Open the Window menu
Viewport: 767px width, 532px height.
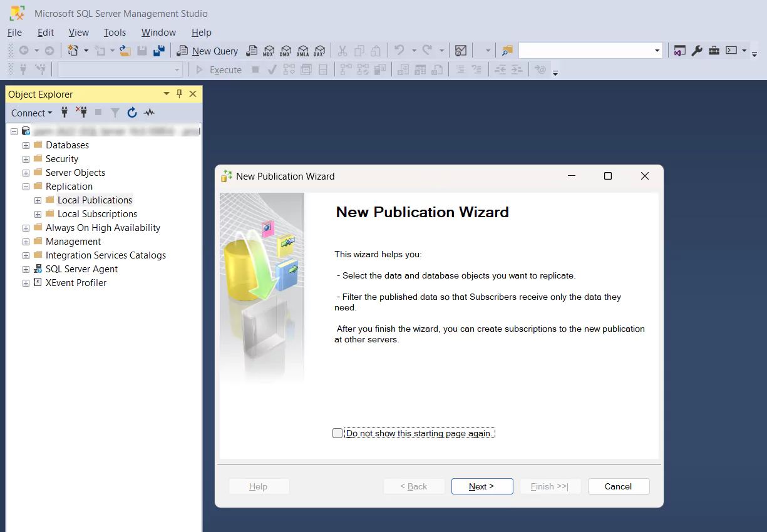pos(158,32)
